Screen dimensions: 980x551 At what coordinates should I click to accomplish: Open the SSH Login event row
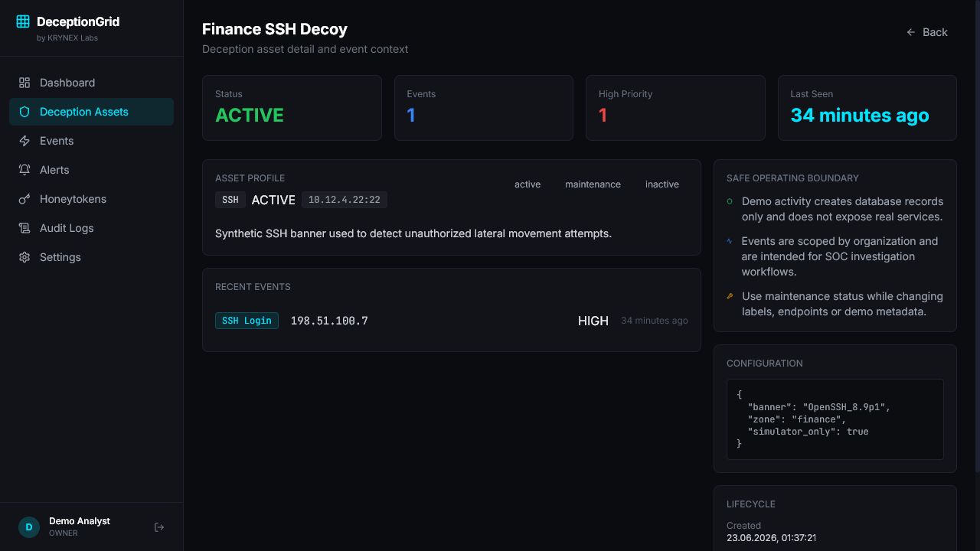[452, 321]
